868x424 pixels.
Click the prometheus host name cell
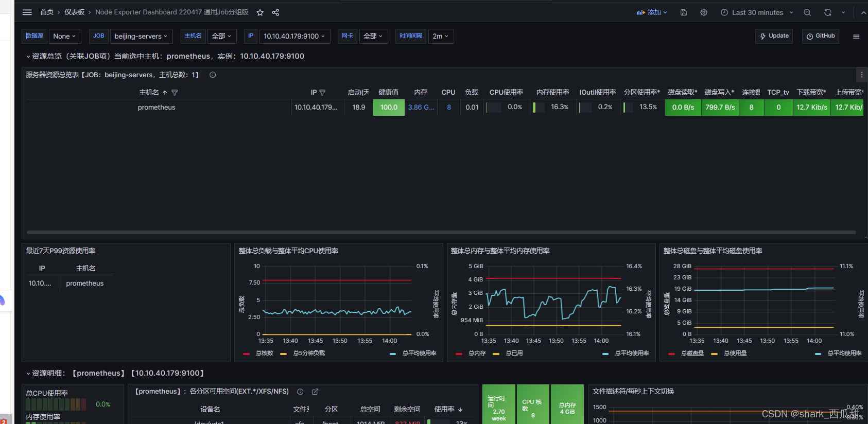click(157, 108)
